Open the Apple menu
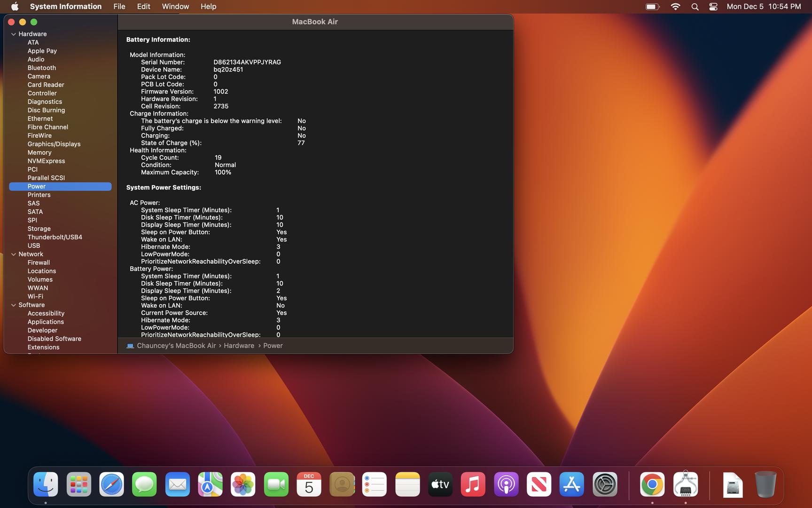The width and height of the screenshot is (812, 508). click(15, 7)
